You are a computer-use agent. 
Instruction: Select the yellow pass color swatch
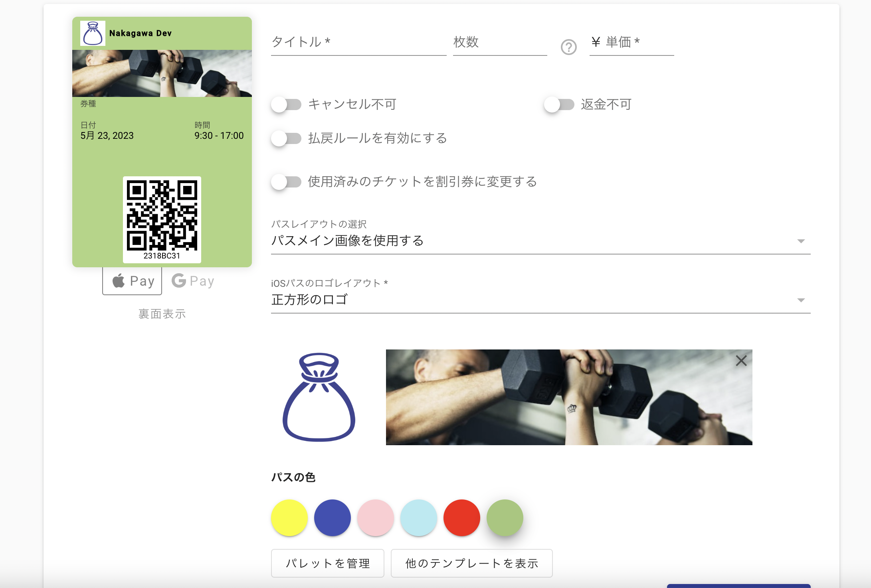point(289,518)
